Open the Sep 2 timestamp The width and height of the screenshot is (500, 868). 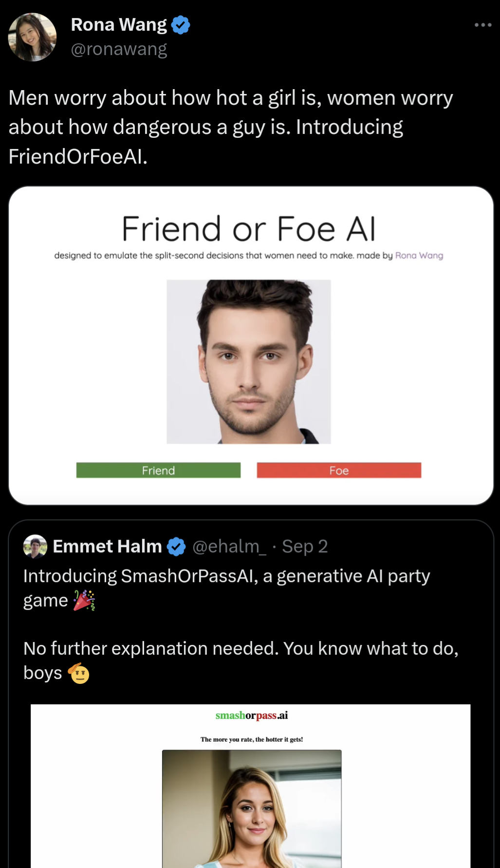[305, 547]
